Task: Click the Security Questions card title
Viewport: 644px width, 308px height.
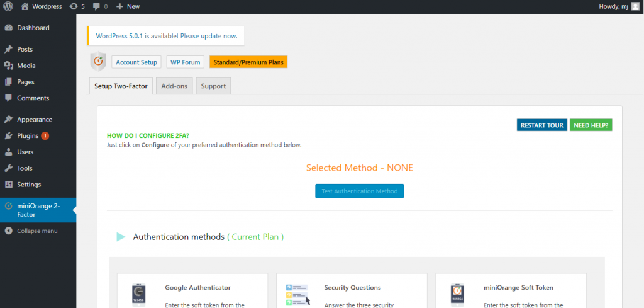Action: 352,288
